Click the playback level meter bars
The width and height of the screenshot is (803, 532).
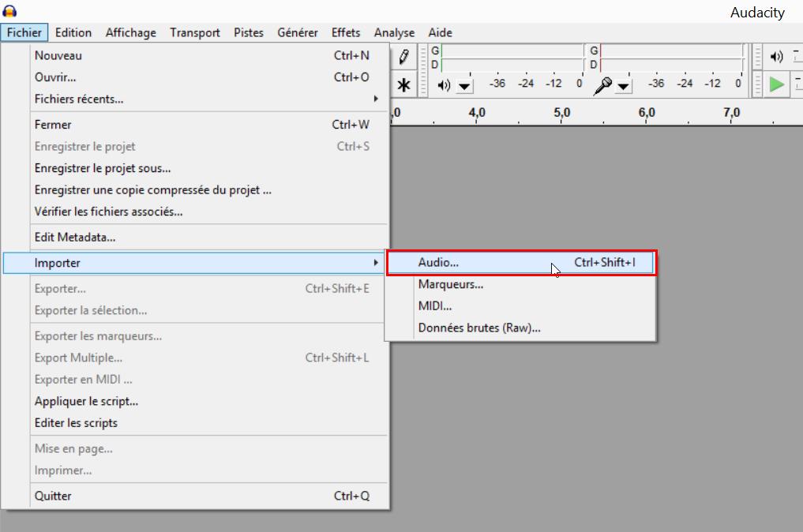[x=512, y=58]
